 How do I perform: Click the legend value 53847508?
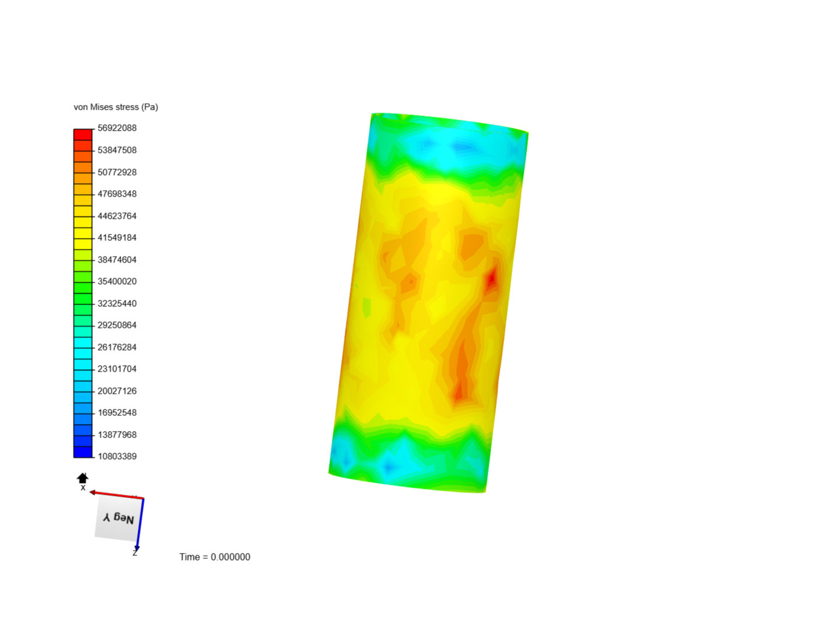(117, 150)
